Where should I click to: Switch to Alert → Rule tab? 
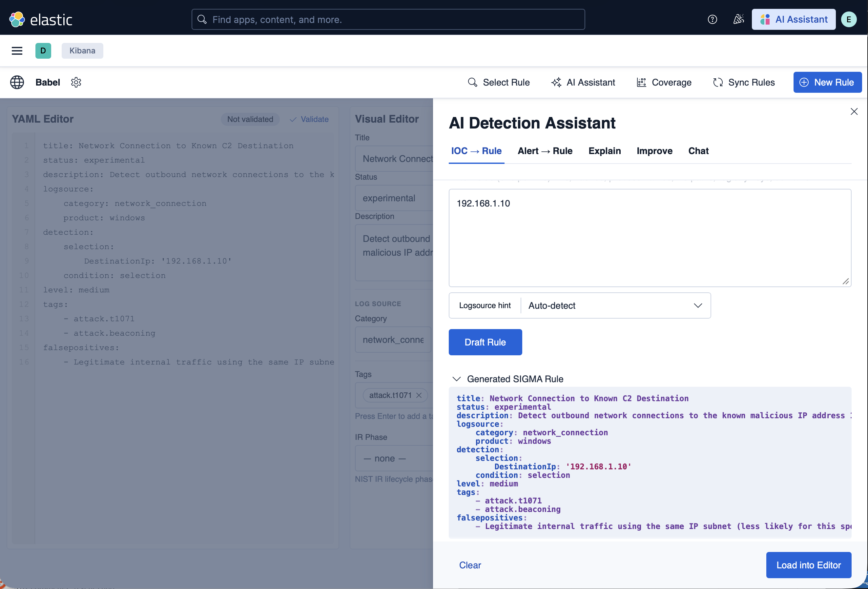click(x=545, y=151)
